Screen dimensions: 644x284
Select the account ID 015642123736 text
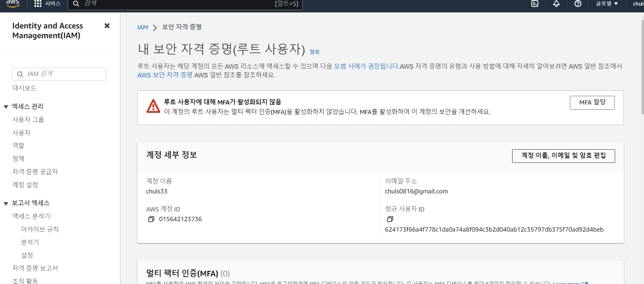pyautogui.click(x=180, y=219)
